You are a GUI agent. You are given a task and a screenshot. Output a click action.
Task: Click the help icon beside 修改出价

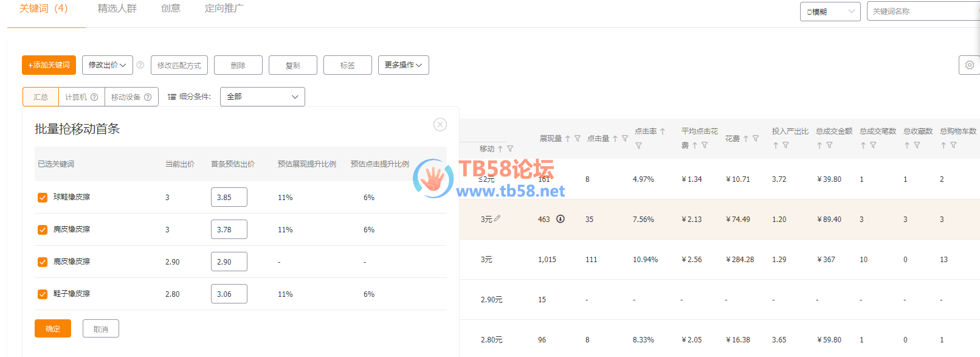[x=140, y=65]
